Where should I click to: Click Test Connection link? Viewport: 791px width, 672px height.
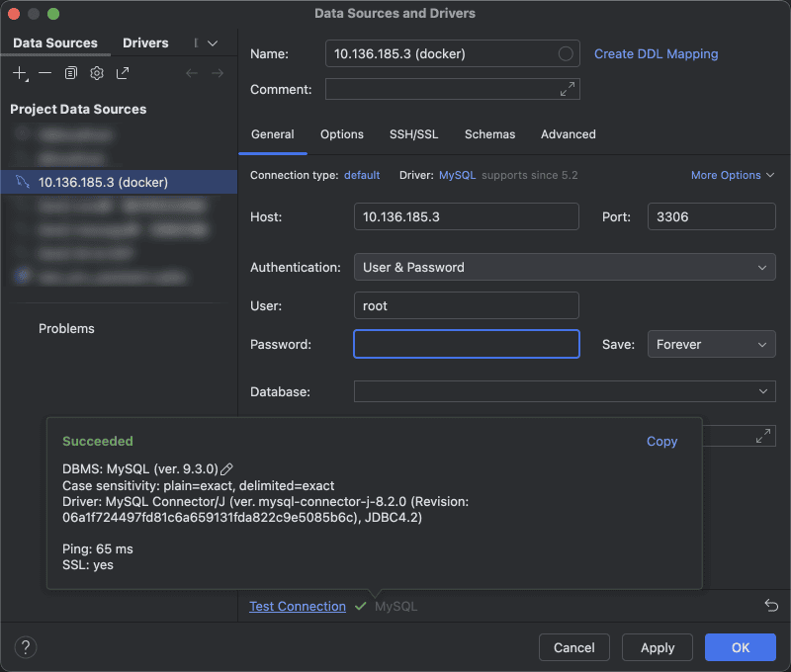pyautogui.click(x=298, y=606)
